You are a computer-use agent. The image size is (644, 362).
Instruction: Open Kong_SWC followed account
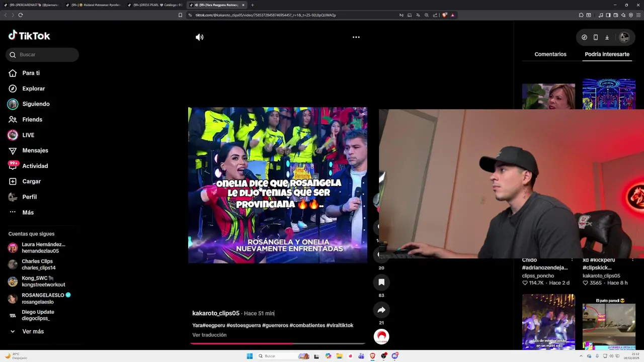(39, 281)
